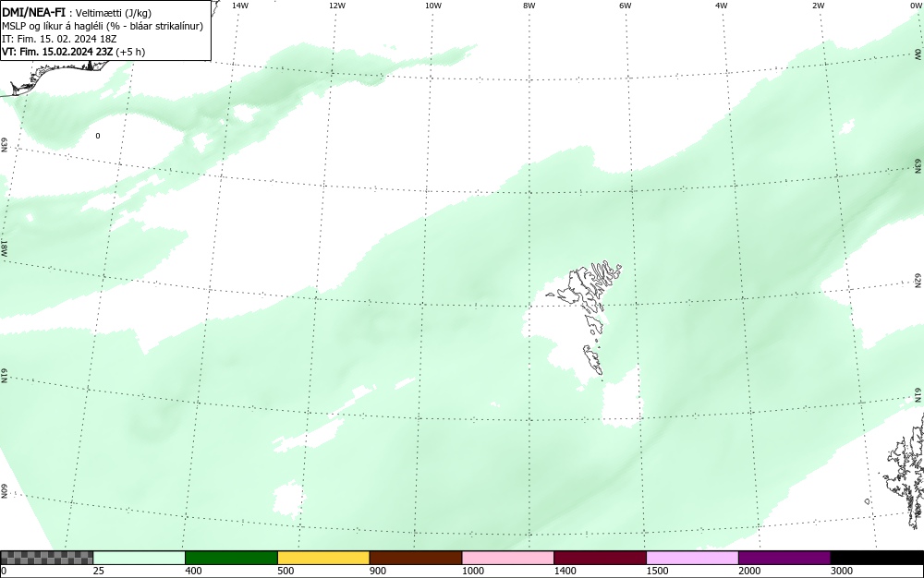Click the 2W longitude label
Viewport: 924px width, 578px height.
(x=818, y=6)
